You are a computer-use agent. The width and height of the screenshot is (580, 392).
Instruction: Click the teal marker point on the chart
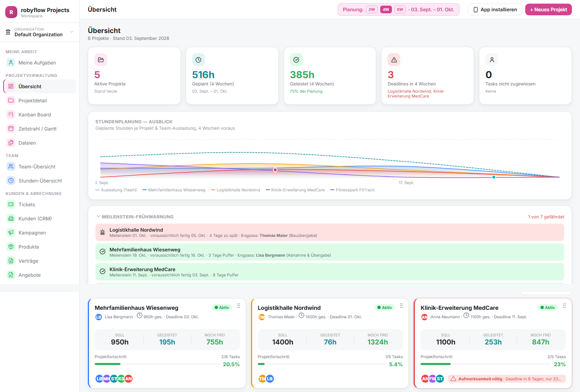[x=494, y=177]
